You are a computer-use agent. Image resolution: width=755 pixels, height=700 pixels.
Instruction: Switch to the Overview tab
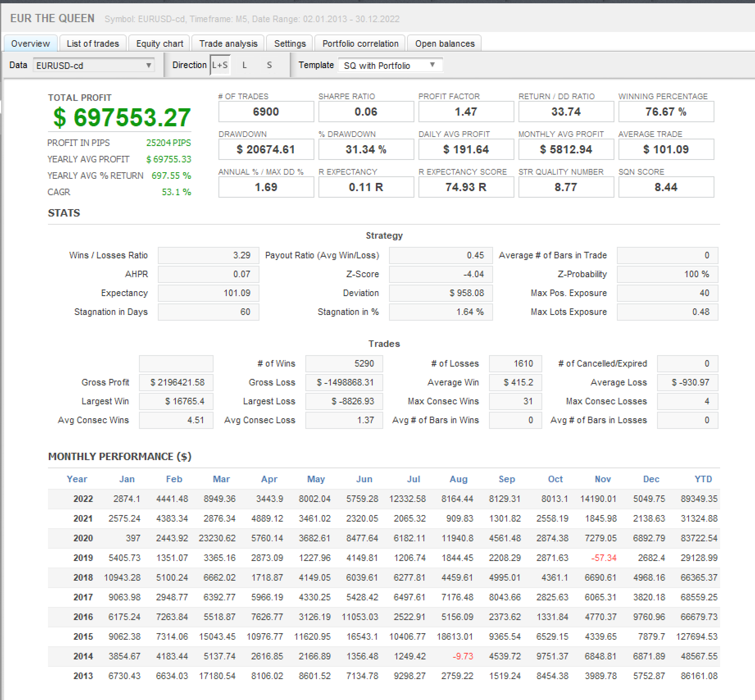tap(30, 43)
